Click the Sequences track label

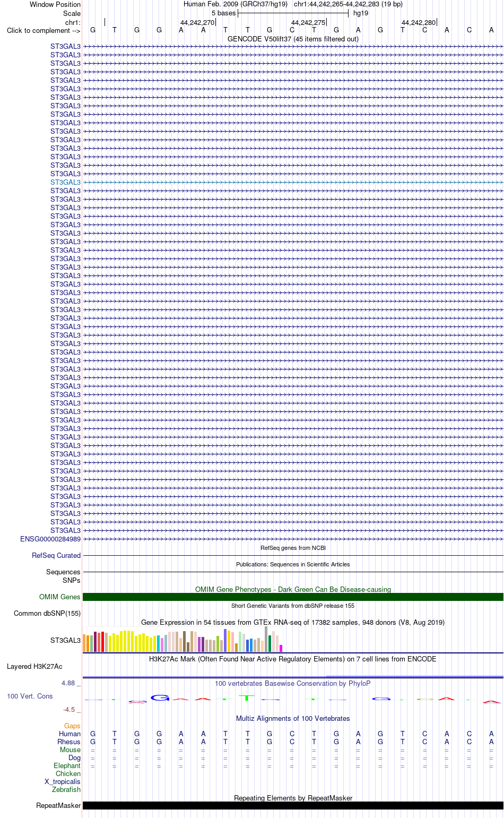pos(63,572)
